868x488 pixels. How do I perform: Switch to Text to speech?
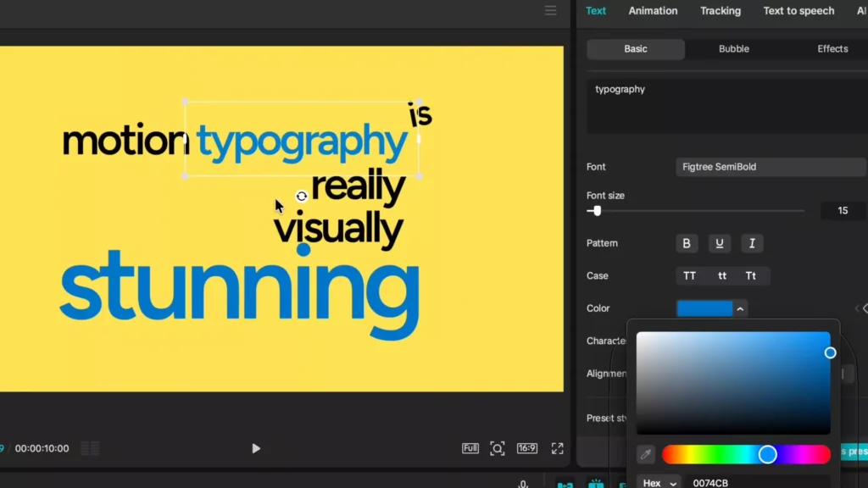click(798, 11)
